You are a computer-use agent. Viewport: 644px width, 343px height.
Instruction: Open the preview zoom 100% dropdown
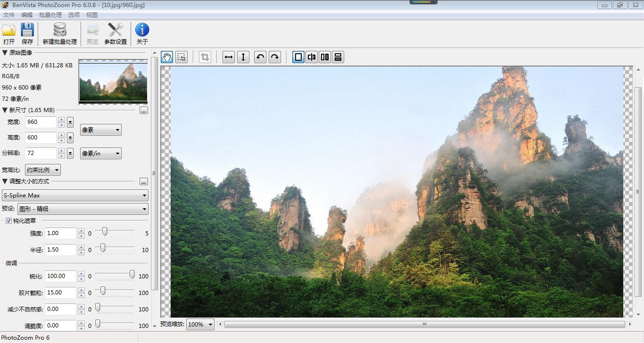pos(200,324)
